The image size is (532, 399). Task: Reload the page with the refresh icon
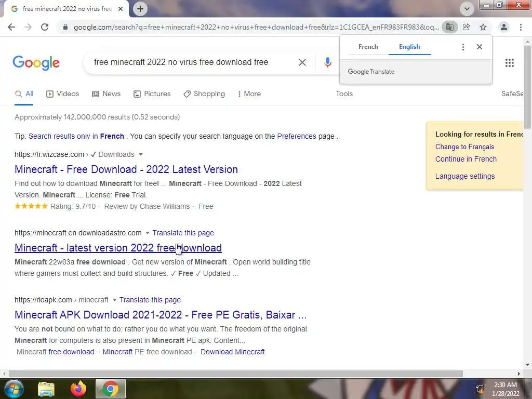[x=45, y=27]
